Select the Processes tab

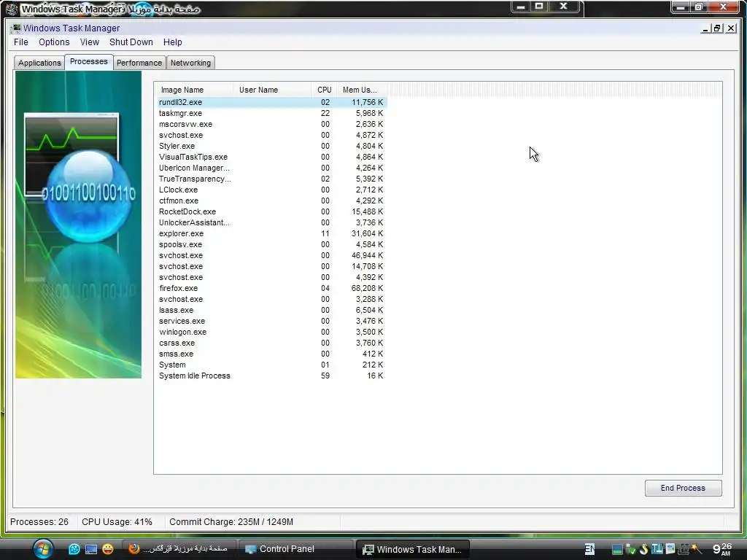point(88,62)
